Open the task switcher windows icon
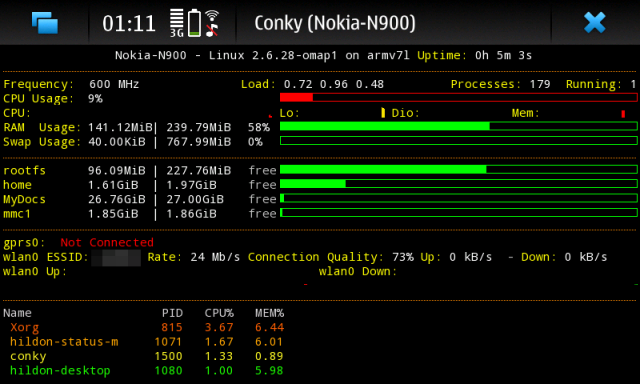The height and width of the screenshot is (384, 640). [45, 22]
